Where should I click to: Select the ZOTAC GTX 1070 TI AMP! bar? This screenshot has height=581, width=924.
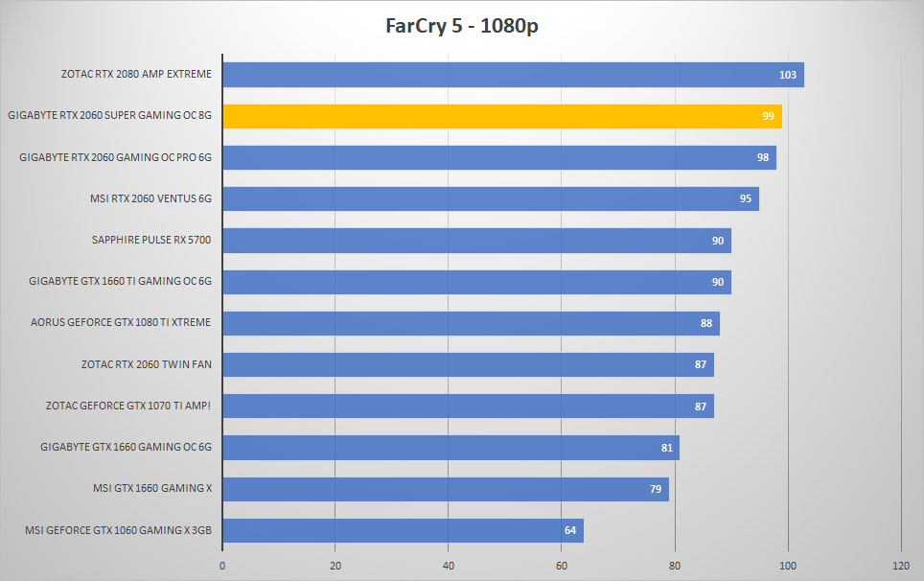(x=469, y=406)
